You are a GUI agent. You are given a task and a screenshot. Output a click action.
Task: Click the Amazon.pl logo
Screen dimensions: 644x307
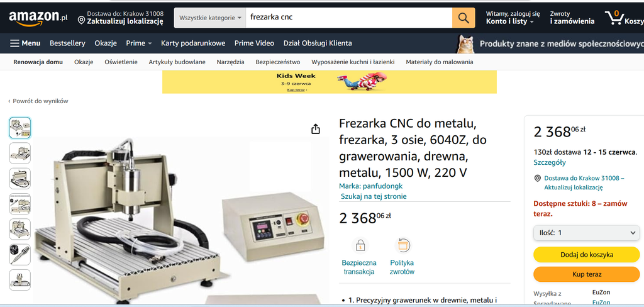click(x=38, y=18)
